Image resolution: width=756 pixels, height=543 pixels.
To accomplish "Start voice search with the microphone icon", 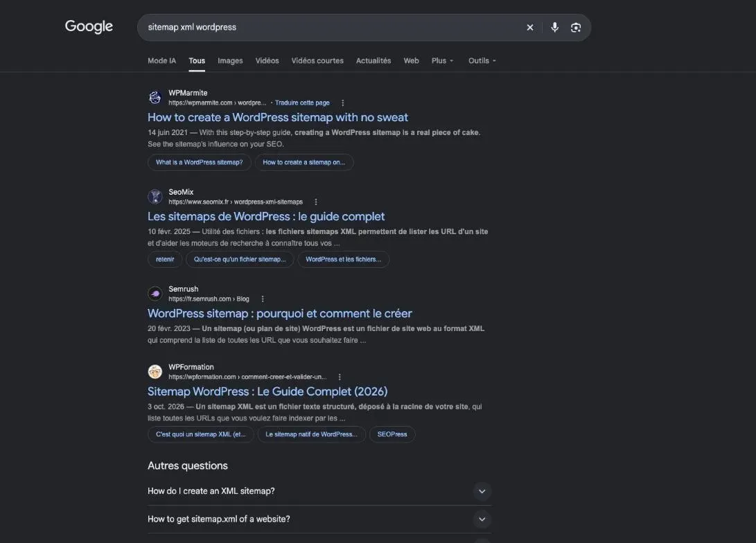I will point(554,28).
